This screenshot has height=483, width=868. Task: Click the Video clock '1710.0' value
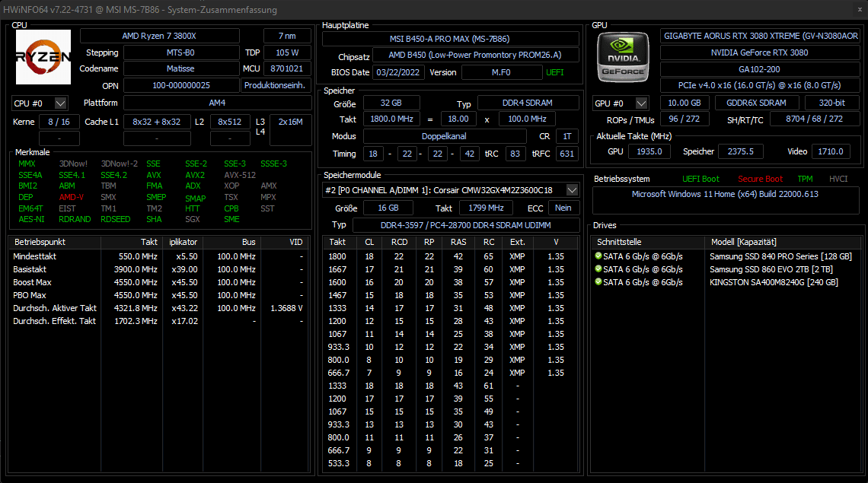coord(831,151)
